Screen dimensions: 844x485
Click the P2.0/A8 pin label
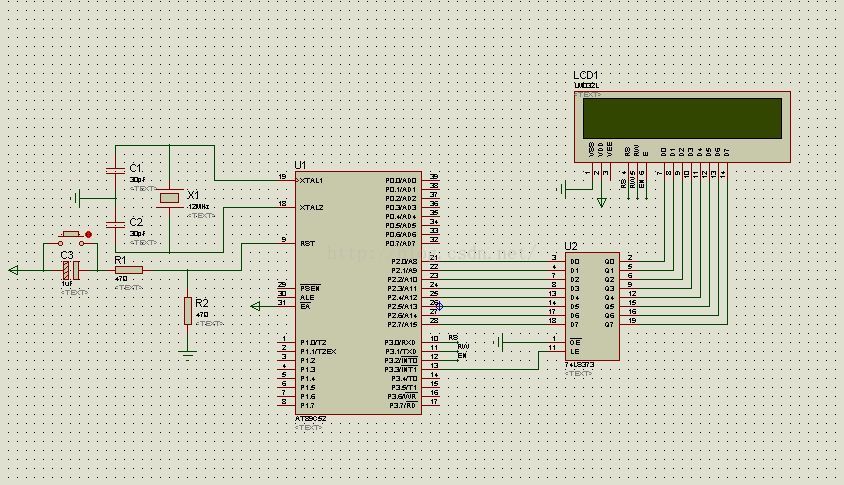coord(404,262)
